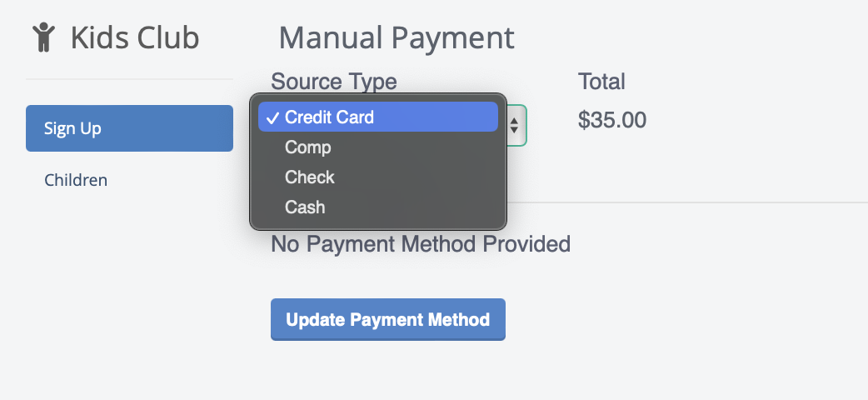Click the horizontal rule above payment message
The image size is (868, 400).
(683, 202)
